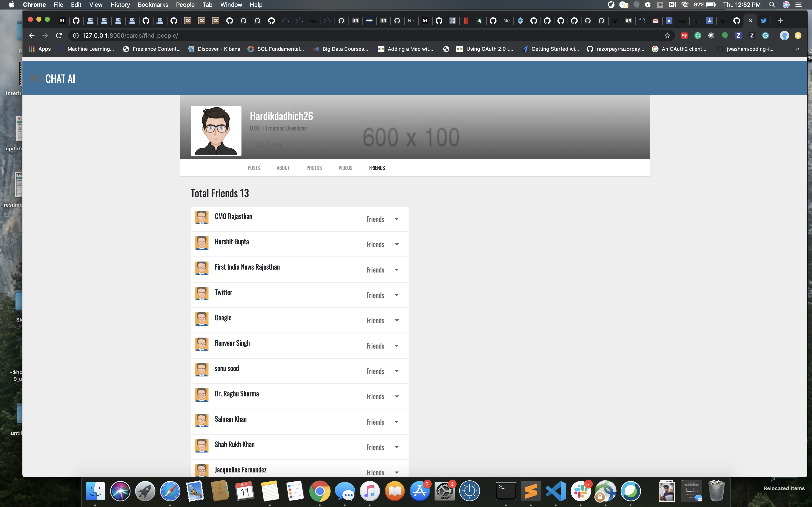The height and width of the screenshot is (507, 812).
Task: Open a new tab with the plus icon
Action: [780, 21]
